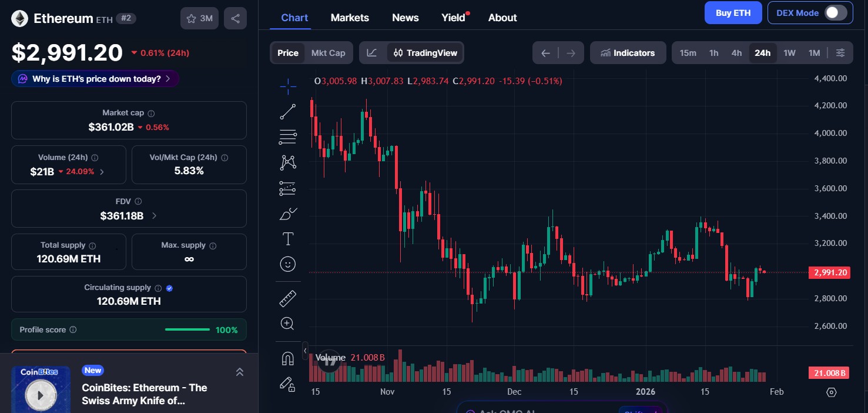Select the XABCD pattern tool
The image size is (868, 413).
point(287,162)
